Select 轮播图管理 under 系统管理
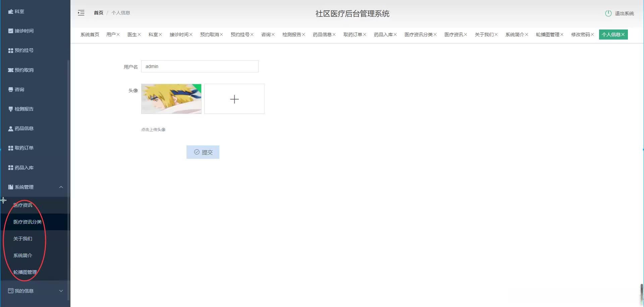Image resolution: width=644 pixels, height=307 pixels. [x=25, y=272]
